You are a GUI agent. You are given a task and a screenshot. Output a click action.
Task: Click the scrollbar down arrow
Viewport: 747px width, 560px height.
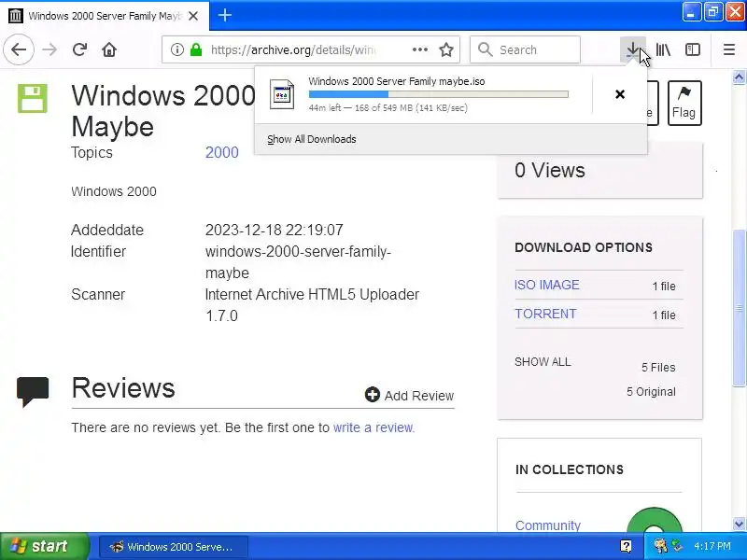[x=739, y=525]
